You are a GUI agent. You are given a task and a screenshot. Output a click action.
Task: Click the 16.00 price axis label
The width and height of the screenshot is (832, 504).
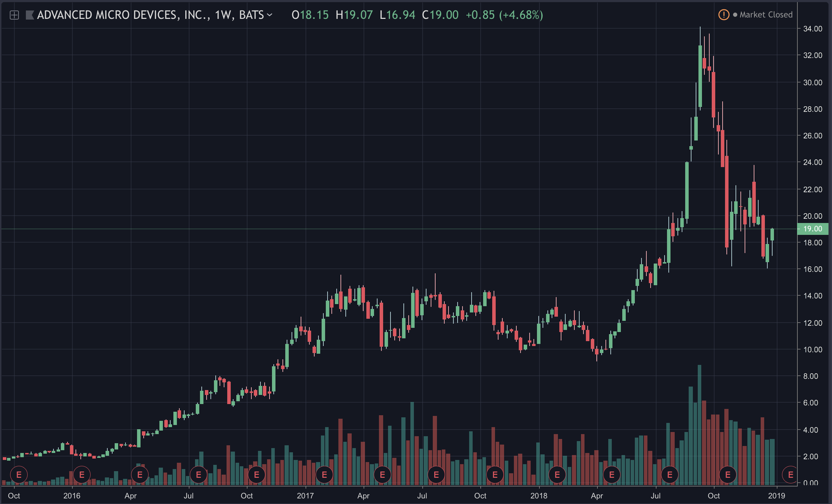point(813,269)
